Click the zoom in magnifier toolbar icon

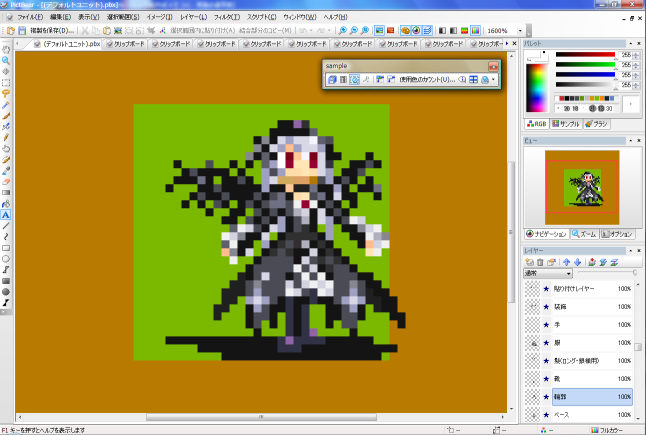coord(343,30)
